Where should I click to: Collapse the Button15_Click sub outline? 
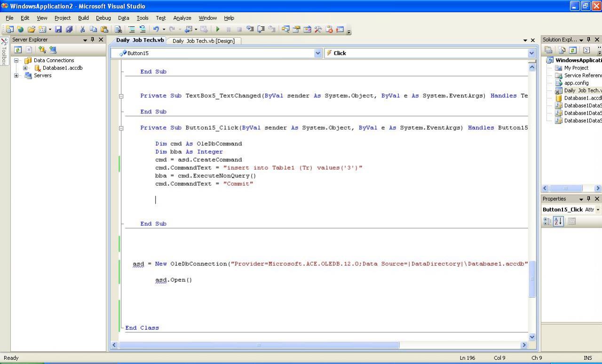[121, 128]
